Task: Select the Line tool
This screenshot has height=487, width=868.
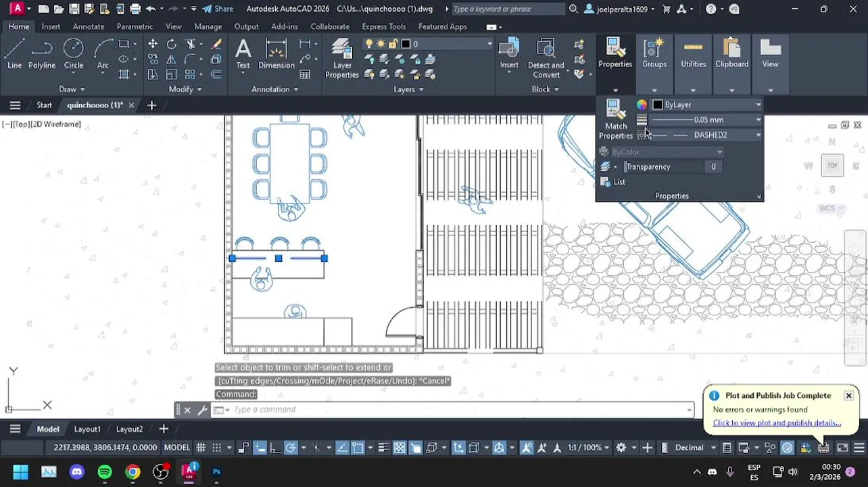Action: pos(14,54)
